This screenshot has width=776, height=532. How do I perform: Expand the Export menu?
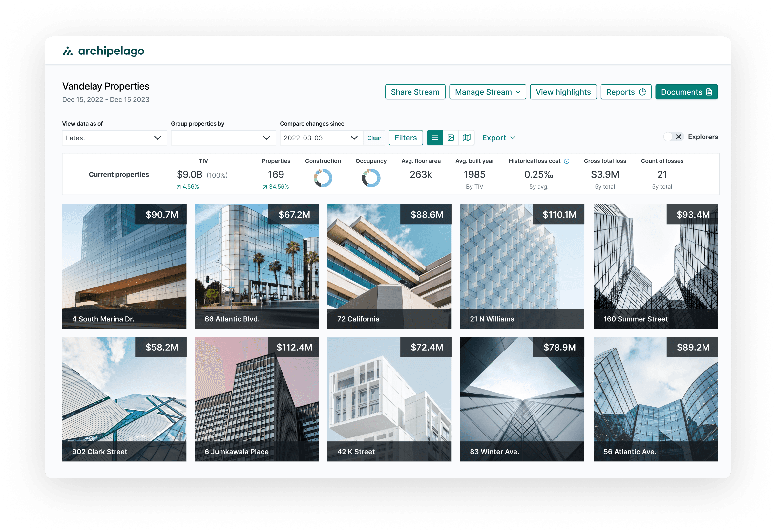coord(498,138)
